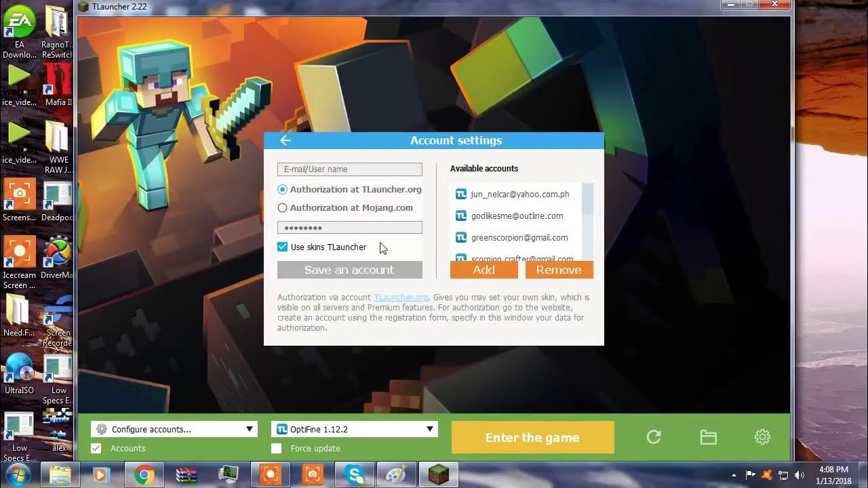Screen dimensions: 868x488
Task: Select the Deadpool desktop shortcut
Action: click(x=58, y=201)
